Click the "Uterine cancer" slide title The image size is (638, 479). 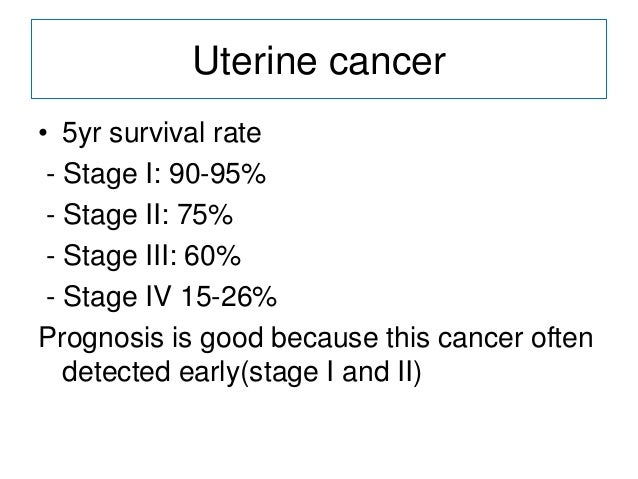(x=317, y=64)
